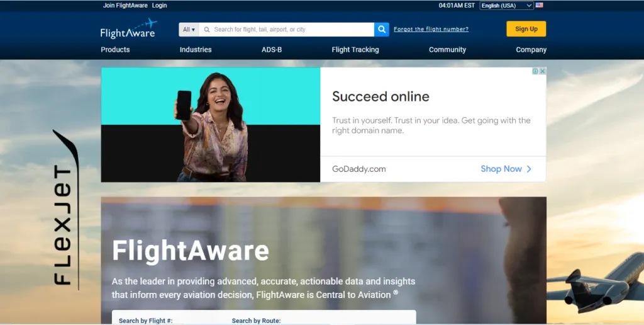Click Shop Now in the ad

tap(506, 169)
